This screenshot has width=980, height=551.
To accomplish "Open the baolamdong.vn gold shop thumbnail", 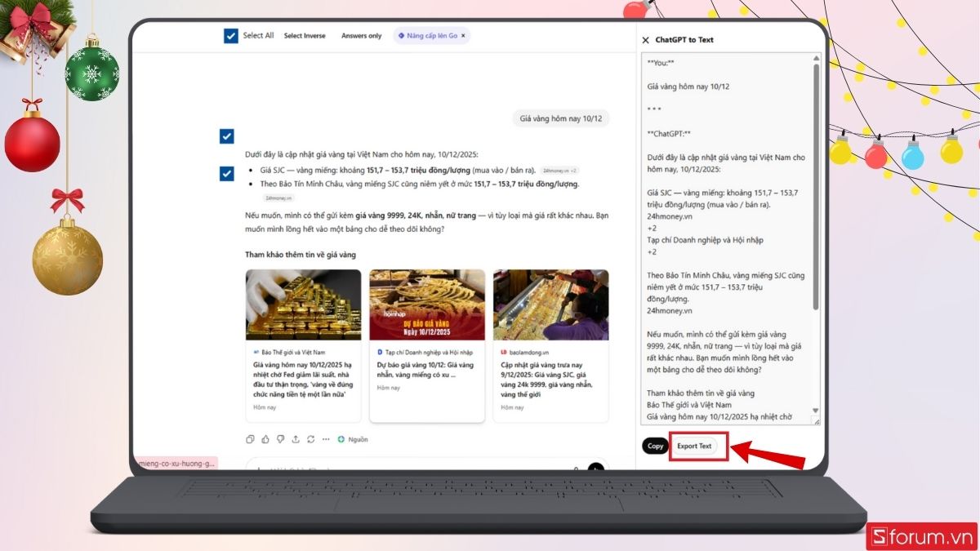I will [x=550, y=304].
